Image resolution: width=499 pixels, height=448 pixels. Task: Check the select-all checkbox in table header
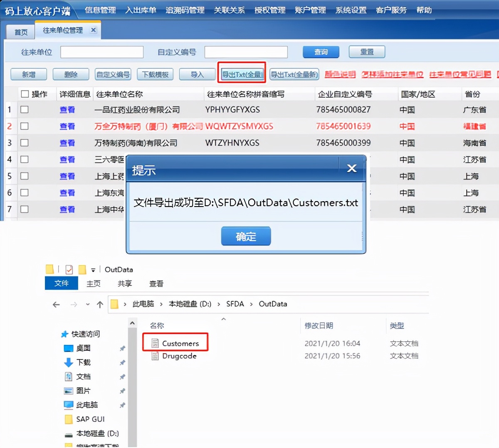click(24, 94)
